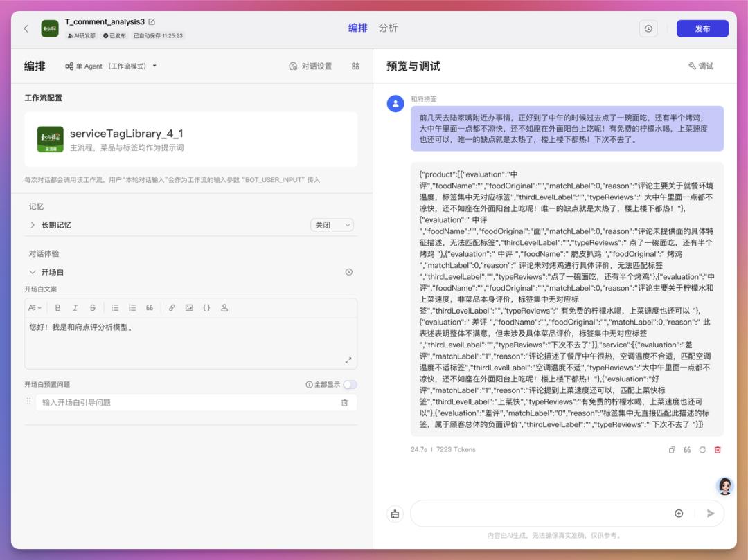Screen dimensions: 748x560
Task: Edit the T_comment_analysis3 name with pencil icon
Action: click(x=152, y=22)
